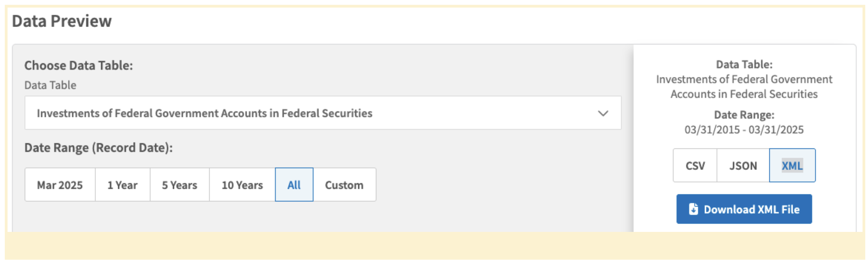Click the 03/31/2015 - 03/31/2025 date text
Image resolution: width=868 pixels, height=262 pixels.
[x=744, y=130]
